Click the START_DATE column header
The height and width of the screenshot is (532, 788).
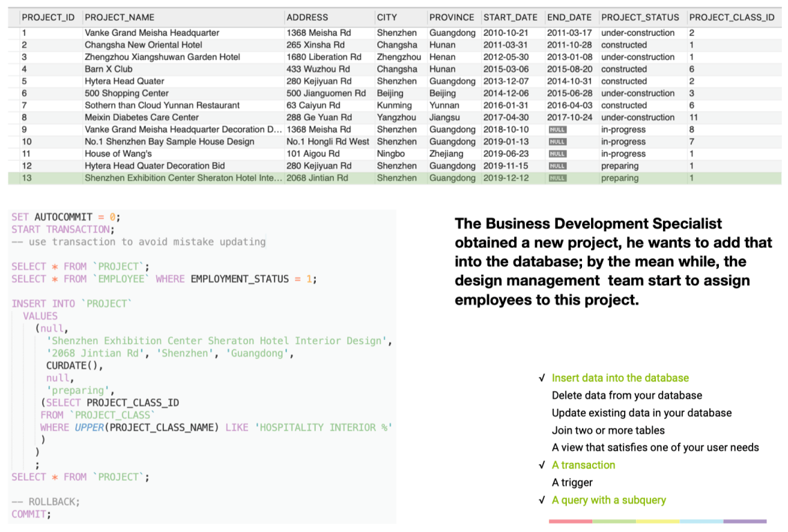pyautogui.click(x=510, y=17)
